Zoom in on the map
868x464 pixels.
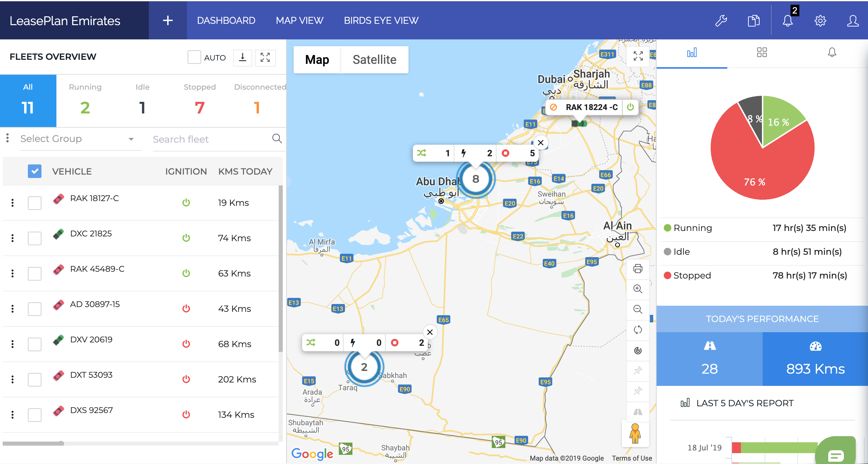point(638,289)
